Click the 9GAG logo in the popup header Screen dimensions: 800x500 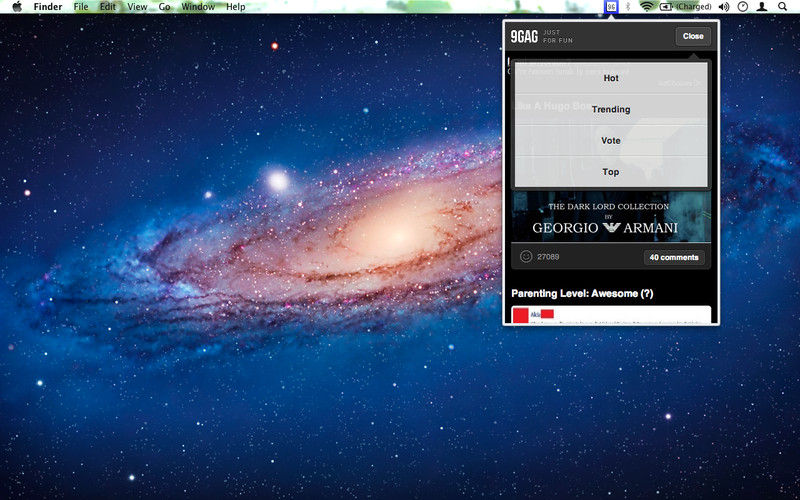524,36
